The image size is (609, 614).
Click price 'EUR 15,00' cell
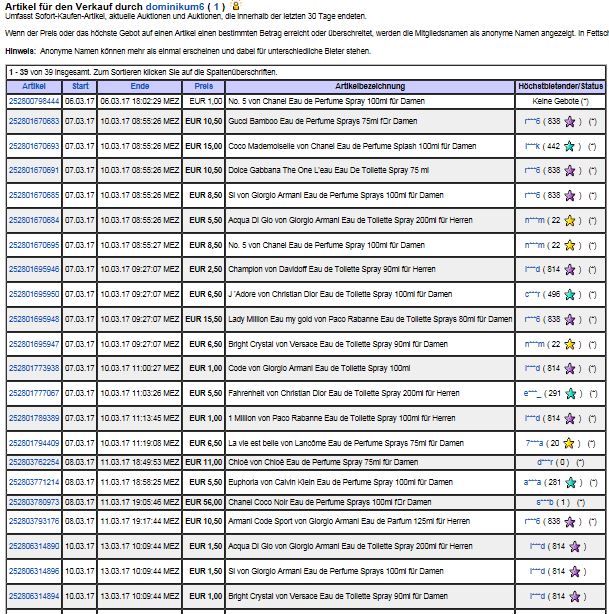204,146
